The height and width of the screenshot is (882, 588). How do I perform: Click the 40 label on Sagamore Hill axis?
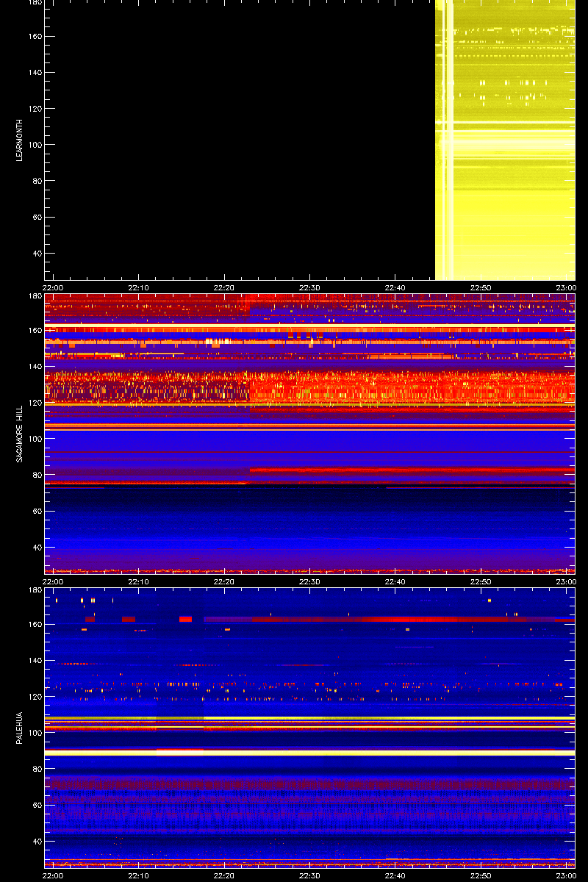pos(37,548)
